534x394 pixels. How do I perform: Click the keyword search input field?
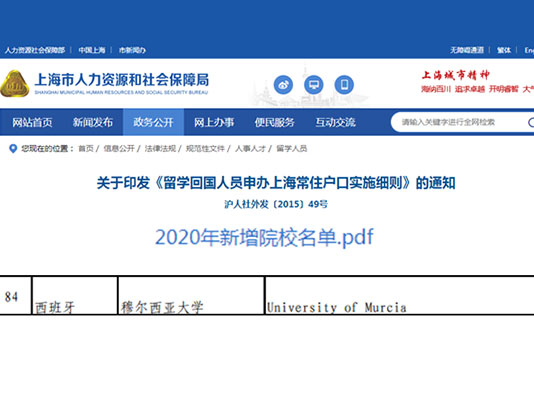coord(460,122)
